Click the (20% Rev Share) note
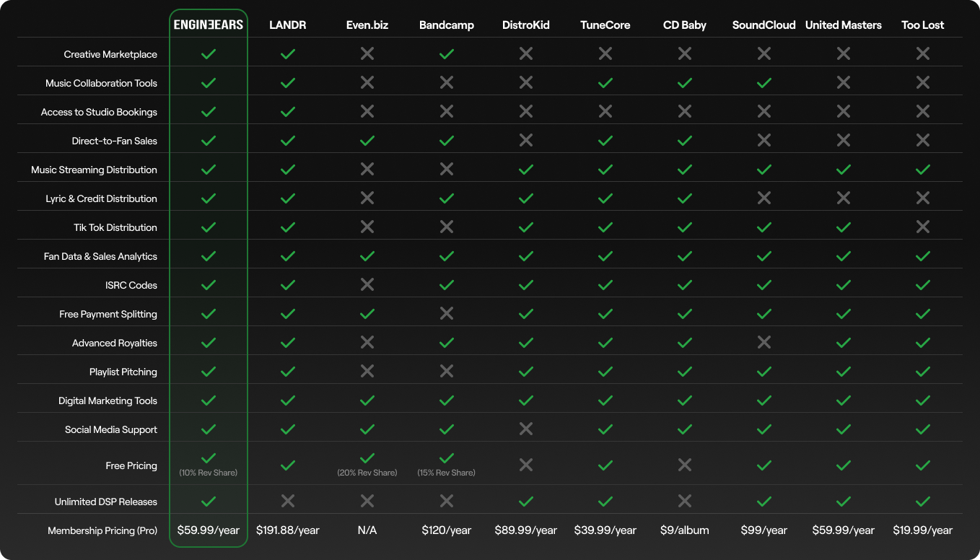This screenshot has height=560, width=980. tap(367, 473)
